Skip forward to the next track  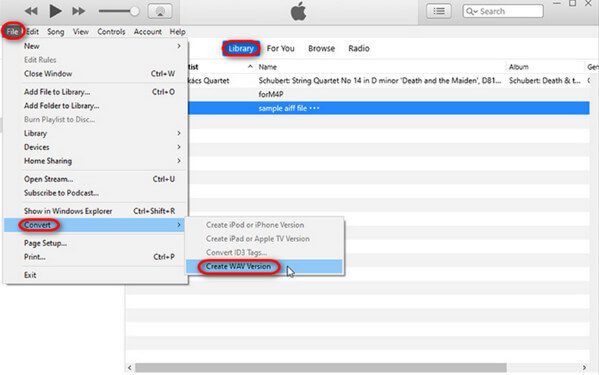click(x=79, y=11)
